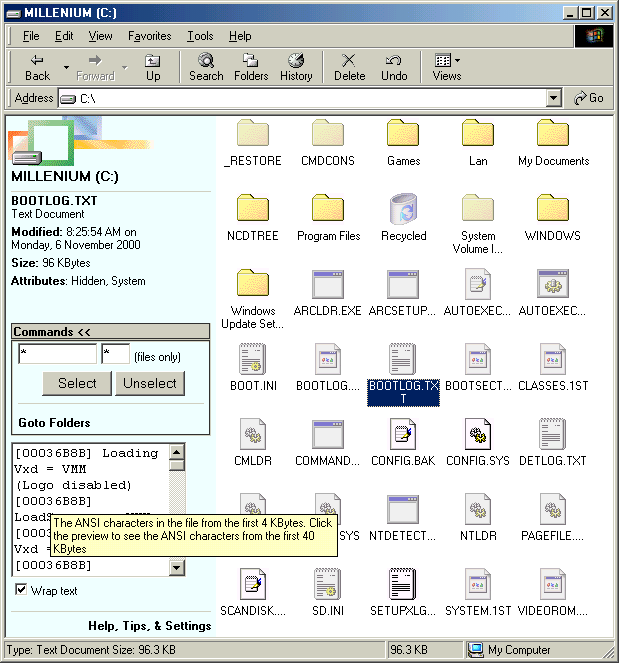This screenshot has width=619, height=663.
Task: Click the Unselect button
Action: point(150,383)
